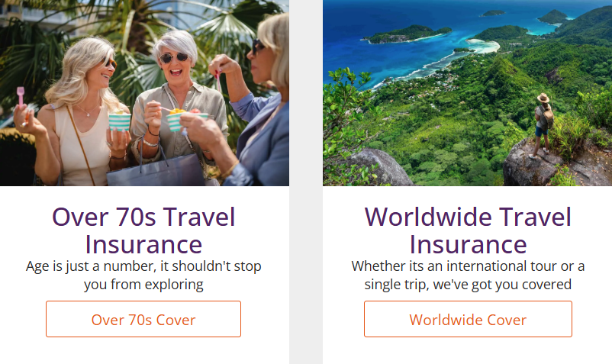Screen dimensions: 612x364
Task: Click the 'Age is just a number' description
Action: point(143,275)
